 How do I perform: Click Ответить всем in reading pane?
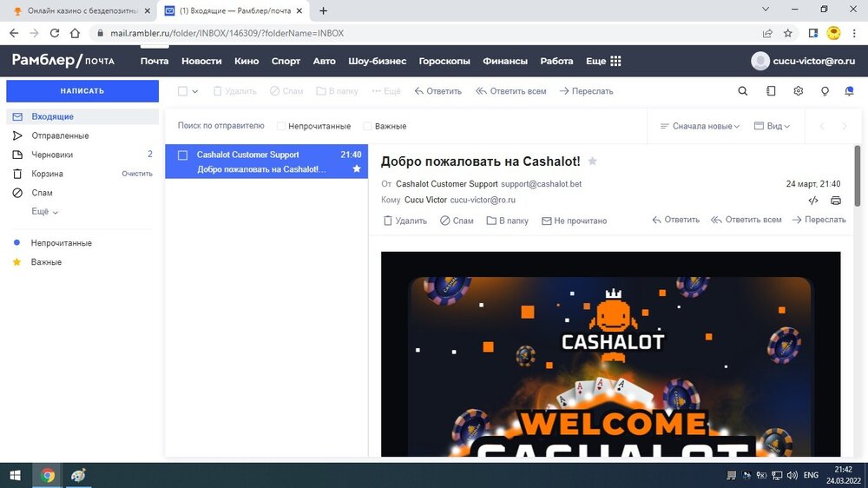pyautogui.click(x=746, y=220)
